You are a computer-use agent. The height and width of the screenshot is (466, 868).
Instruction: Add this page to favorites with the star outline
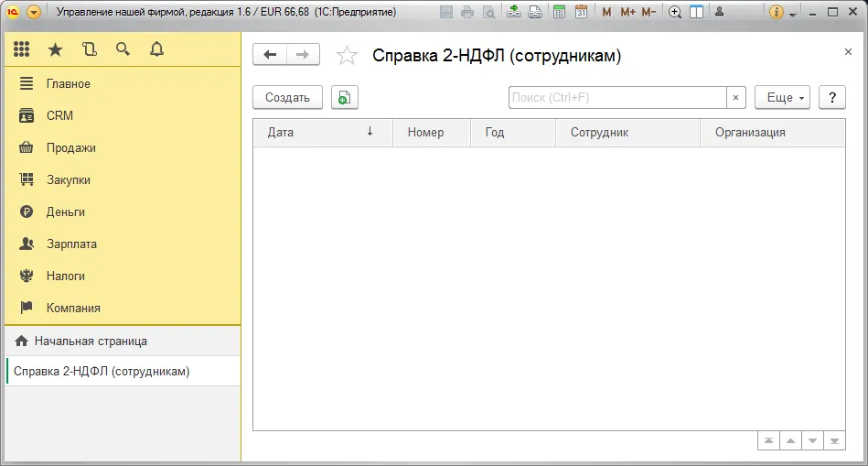tap(347, 56)
